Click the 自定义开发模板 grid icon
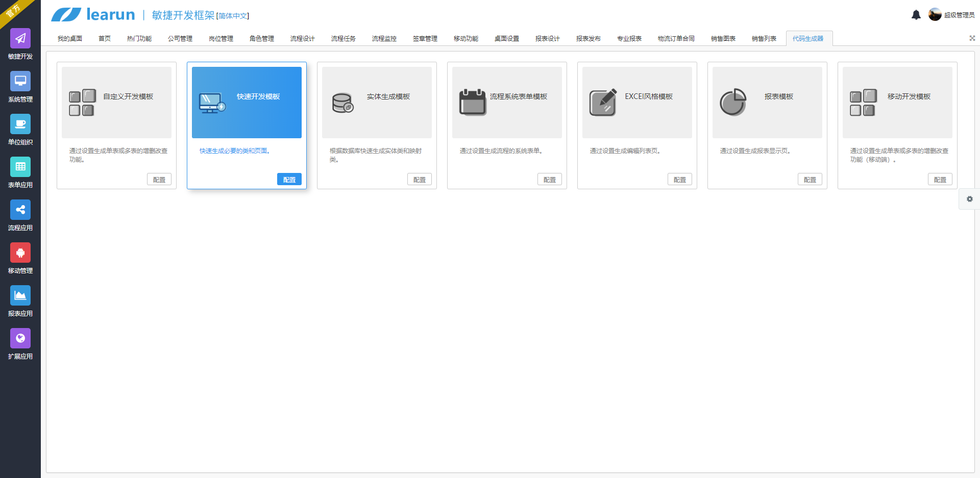The image size is (980, 478). (x=82, y=103)
